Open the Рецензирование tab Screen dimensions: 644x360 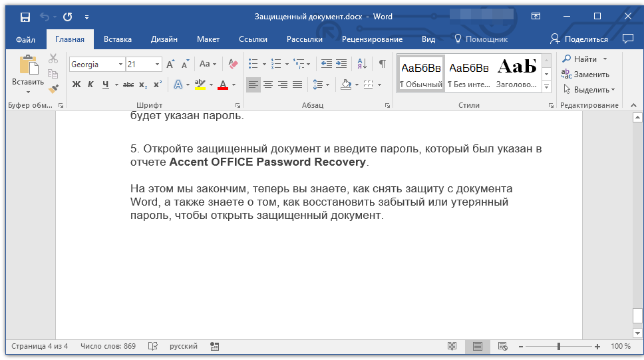coord(372,39)
